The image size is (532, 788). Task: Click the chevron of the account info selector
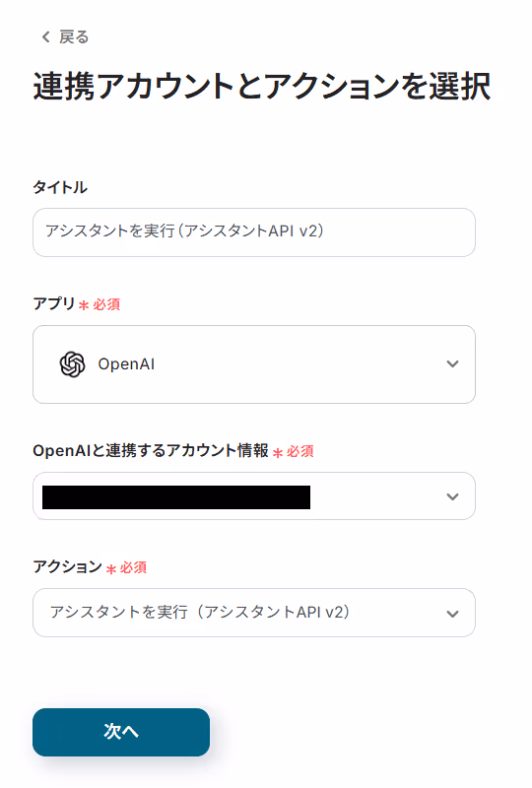pos(452,496)
